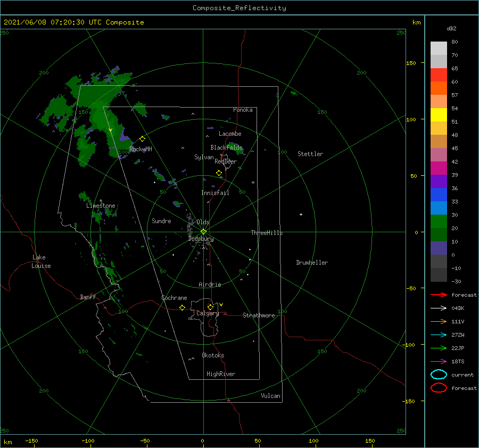Click the cyan 27ZW arrow in legend
The height and width of the screenshot is (448, 479).
439,335
